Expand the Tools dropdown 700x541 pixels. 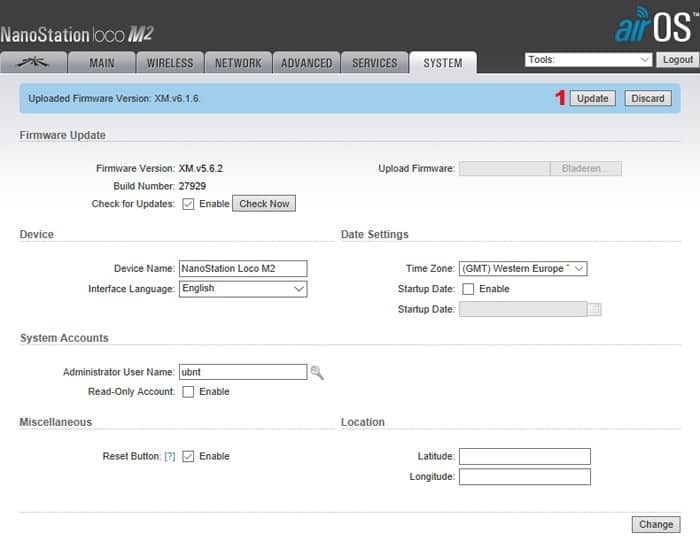pyautogui.click(x=588, y=59)
